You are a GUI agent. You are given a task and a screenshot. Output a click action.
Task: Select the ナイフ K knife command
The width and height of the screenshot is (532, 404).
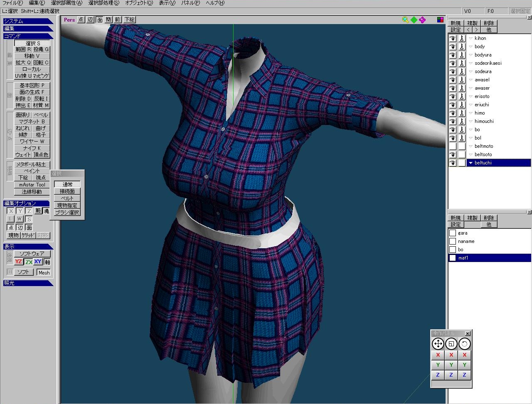(x=32, y=148)
